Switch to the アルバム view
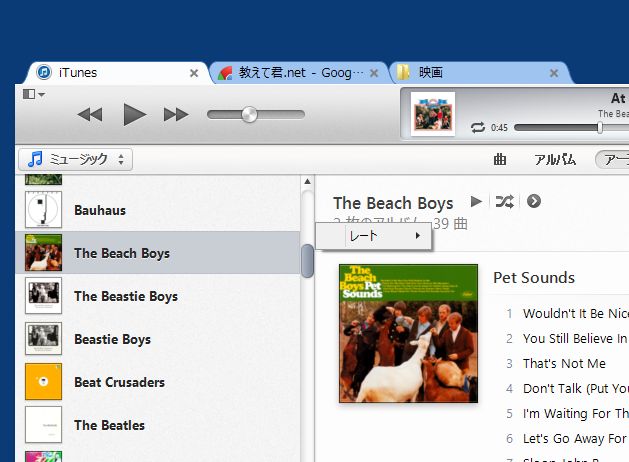 pyautogui.click(x=555, y=160)
